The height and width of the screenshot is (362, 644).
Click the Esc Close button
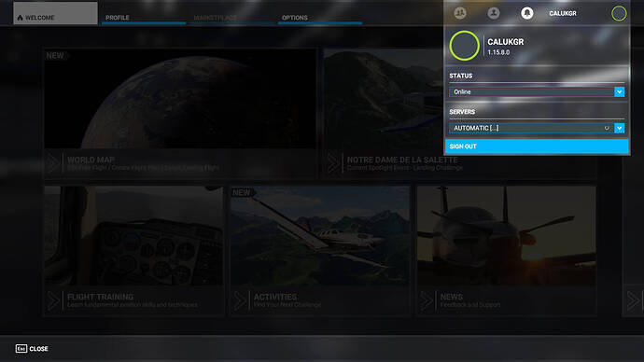(32, 348)
